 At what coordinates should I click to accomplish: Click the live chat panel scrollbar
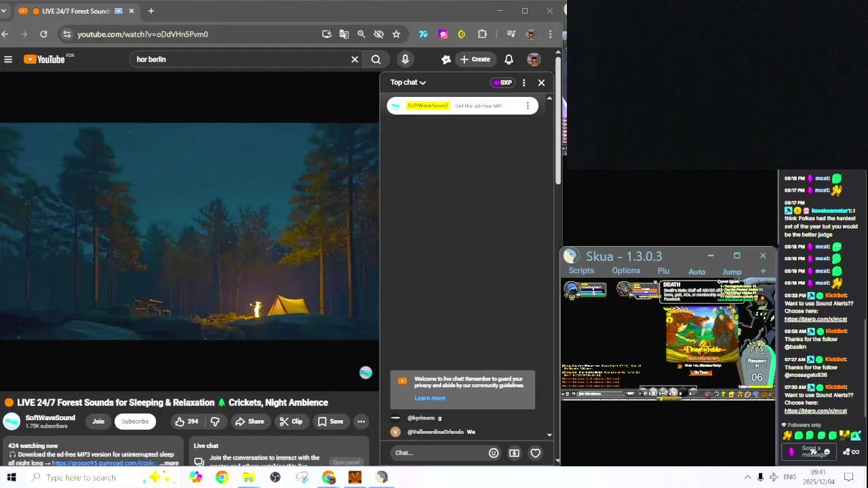(549, 266)
